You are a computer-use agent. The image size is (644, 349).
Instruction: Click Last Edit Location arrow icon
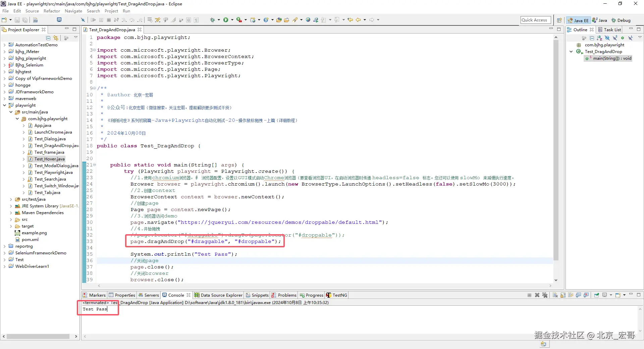(x=350, y=20)
